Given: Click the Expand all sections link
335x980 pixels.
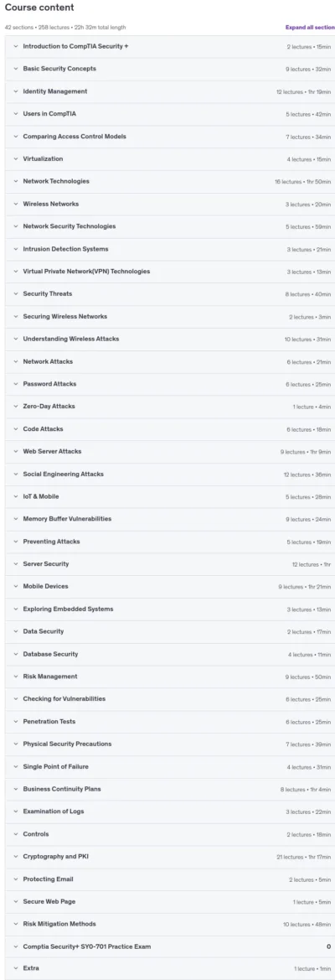Looking at the screenshot, I should [310, 28].
